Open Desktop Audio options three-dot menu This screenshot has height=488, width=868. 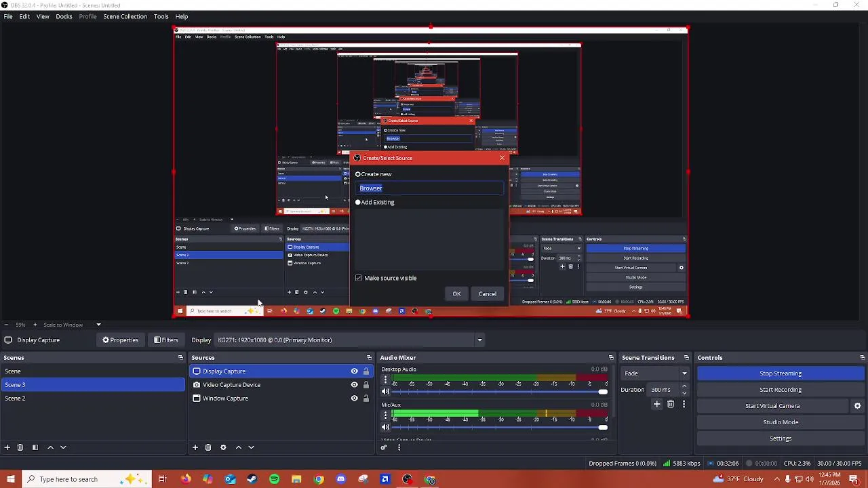pos(385,380)
